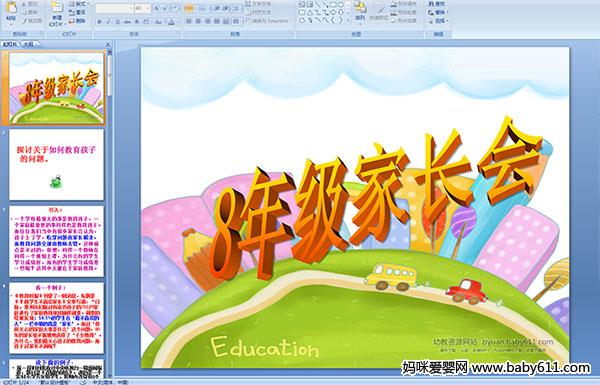This screenshot has width=600, height=385.
Task: Open the Font group dialog launcher
Action: pos(179,34)
